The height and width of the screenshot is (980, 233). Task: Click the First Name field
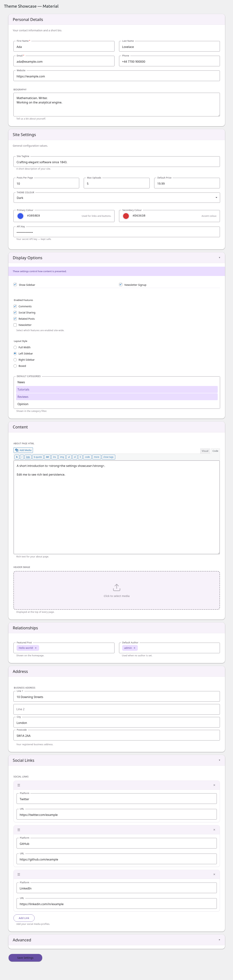pyautogui.click(x=64, y=46)
